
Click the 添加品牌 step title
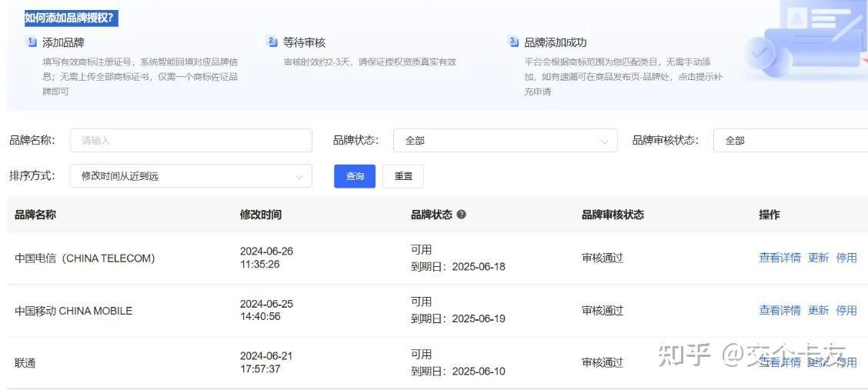(63, 42)
